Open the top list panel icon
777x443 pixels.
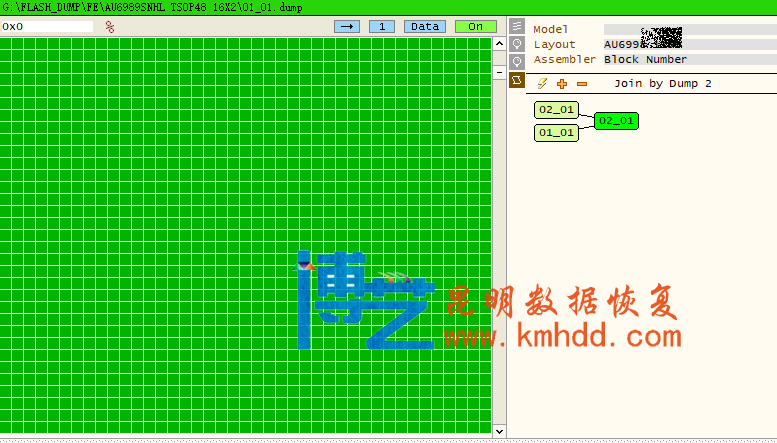click(517, 27)
